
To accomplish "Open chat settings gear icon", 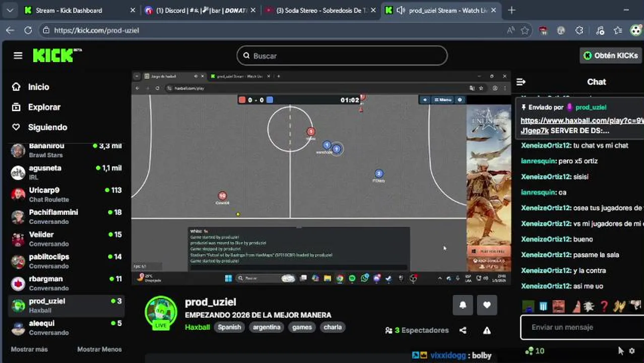I will [632, 351].
